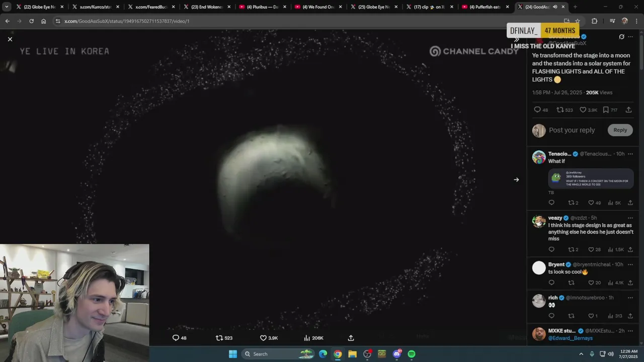Open the Windows Start menu
This screenshot has height=362, width=644.
(x=233, y=354)
